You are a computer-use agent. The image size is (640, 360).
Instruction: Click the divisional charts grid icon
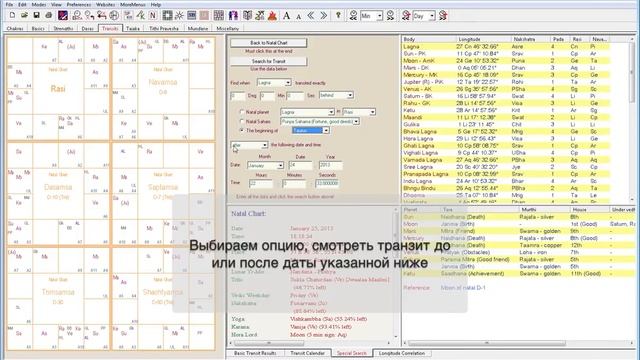point(219,16)
